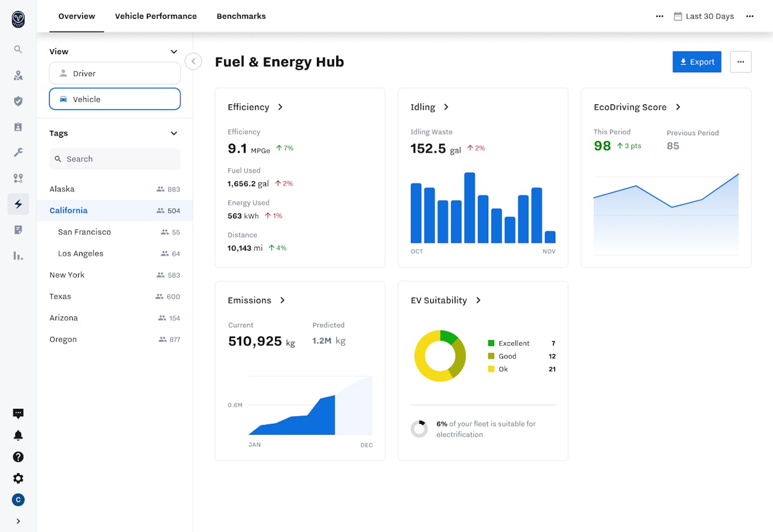
Task: Switch view to Driver
Action: pyautogui.click(x=115, y=73)
